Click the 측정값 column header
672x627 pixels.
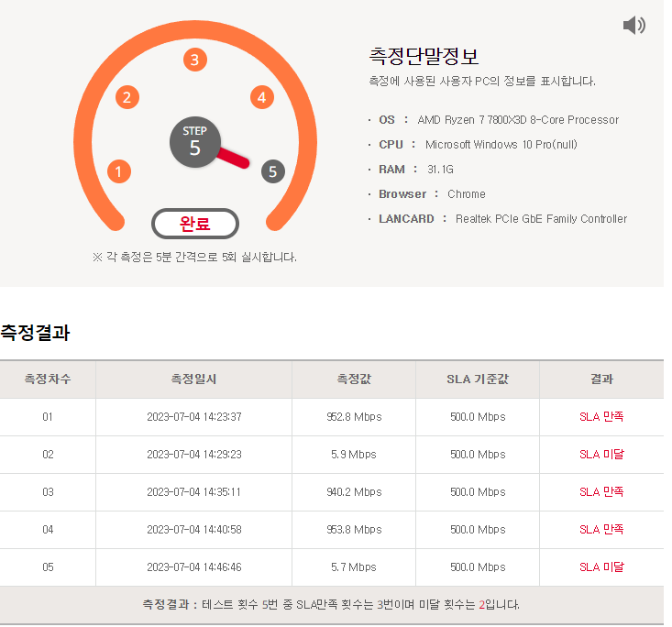coord(354,379)
